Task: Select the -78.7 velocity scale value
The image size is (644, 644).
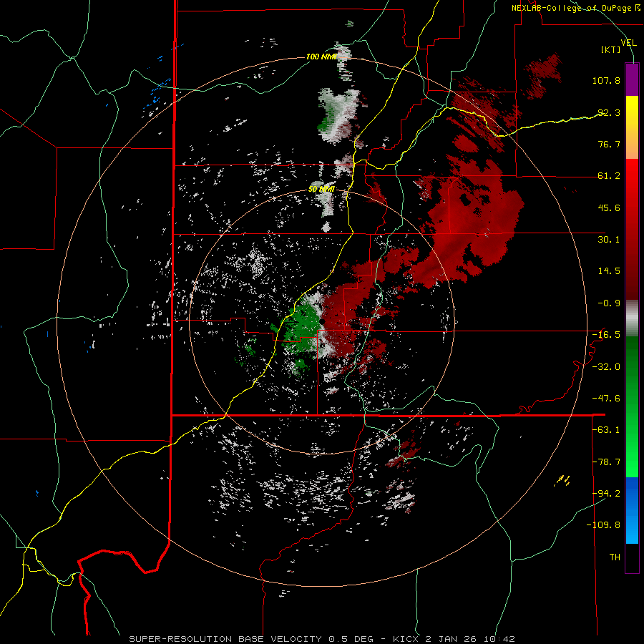Action: pyautogui.click(x=606, y=462)
